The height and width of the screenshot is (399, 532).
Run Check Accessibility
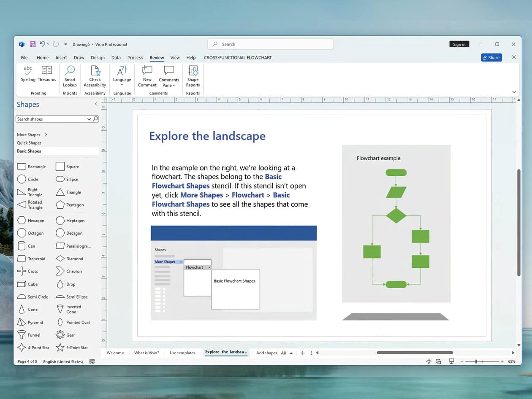coord(95,76)
